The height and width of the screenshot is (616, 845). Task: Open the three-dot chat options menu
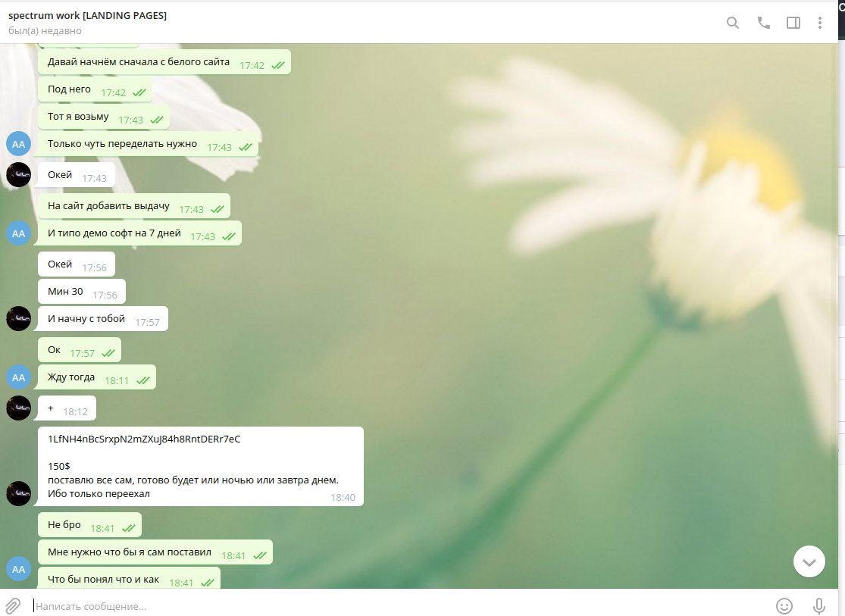click(x=820, y=23)
